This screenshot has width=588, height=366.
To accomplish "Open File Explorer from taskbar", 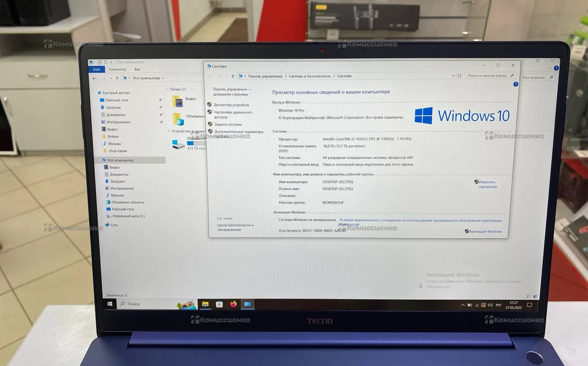I will 205,304.
